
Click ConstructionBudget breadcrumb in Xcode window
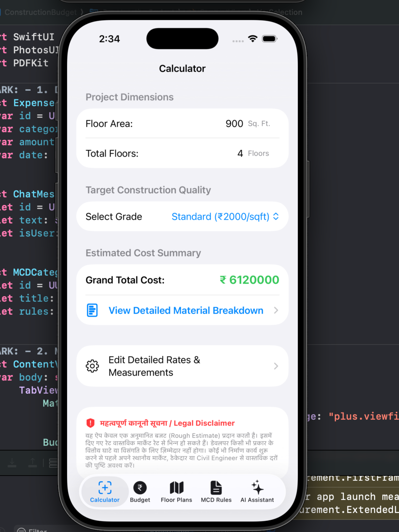41,12
